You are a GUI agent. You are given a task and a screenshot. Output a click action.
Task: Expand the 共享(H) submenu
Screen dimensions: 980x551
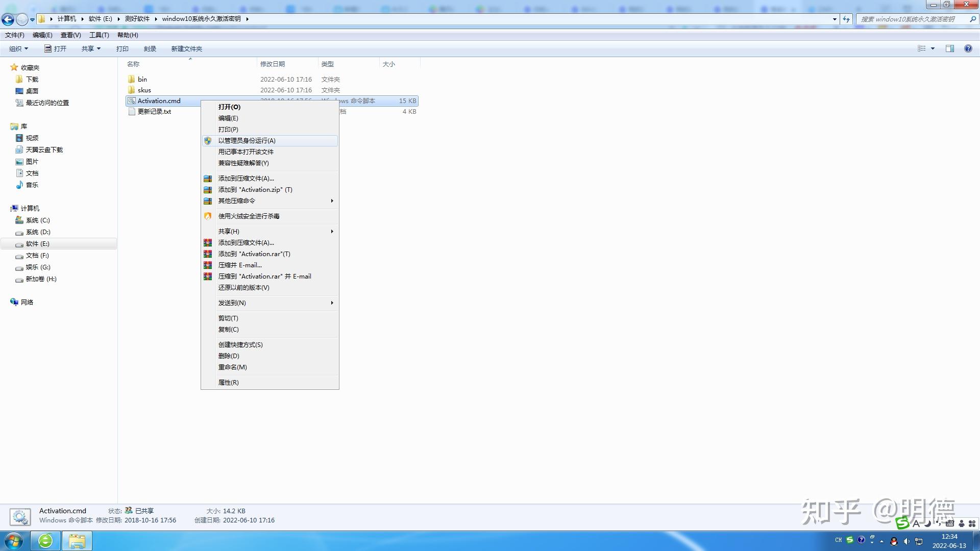[x=269, y=232]
